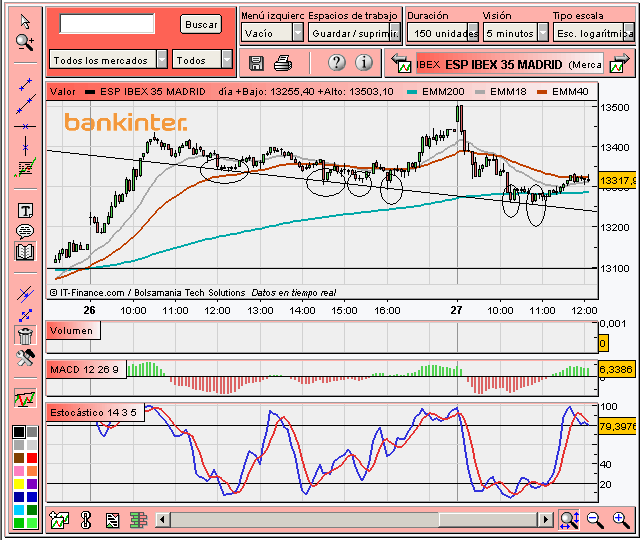Image resolution: width=641 pixels, height=540 pixels.
Task: Select the magnifier zoom tool in left toolbar
Action: click(25, 43)
